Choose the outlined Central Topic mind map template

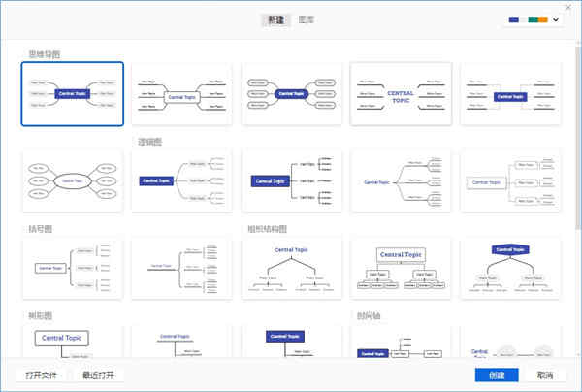[182, 94]
